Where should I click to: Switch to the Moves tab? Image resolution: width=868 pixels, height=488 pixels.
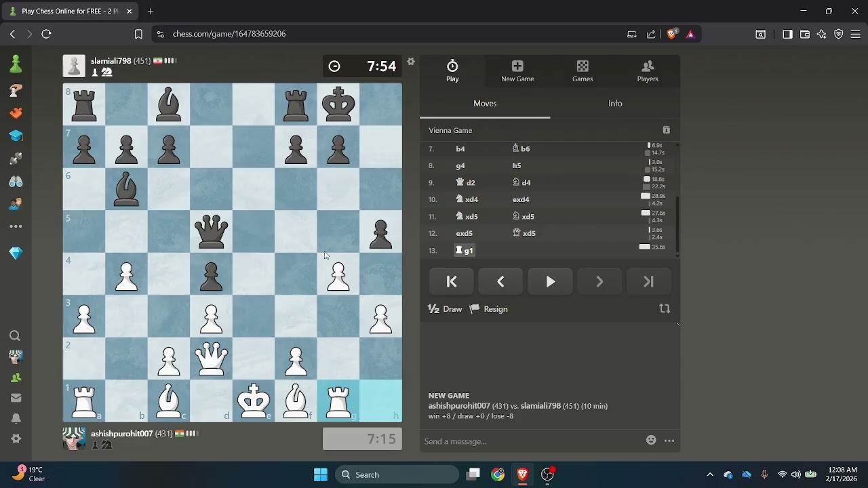click(x=485, y=104)
